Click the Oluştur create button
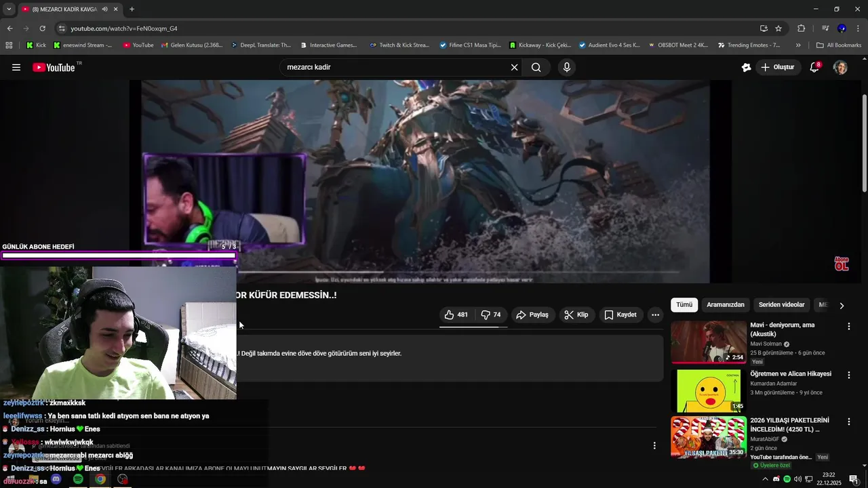868x488 pixels. tap(777, 67)
